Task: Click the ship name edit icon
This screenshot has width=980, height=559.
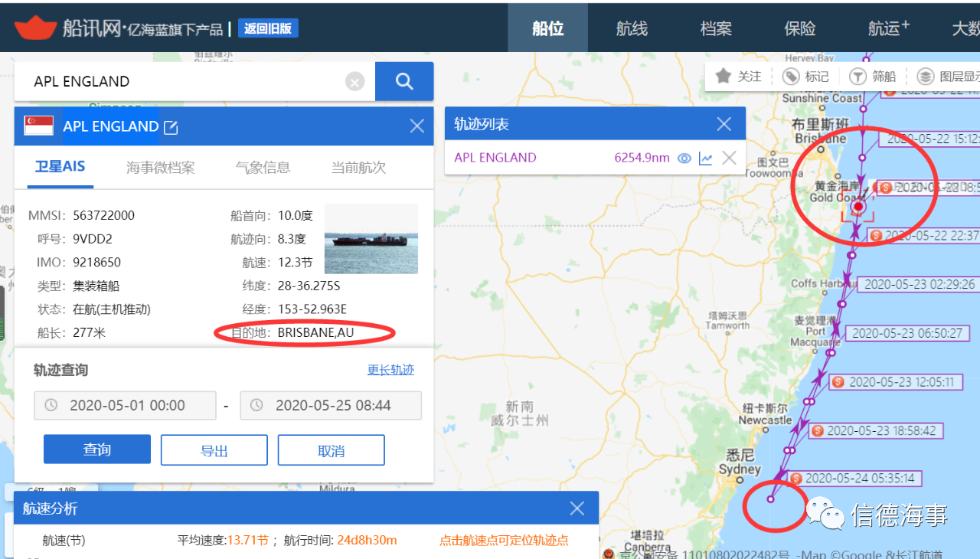Action: [171, 127]
